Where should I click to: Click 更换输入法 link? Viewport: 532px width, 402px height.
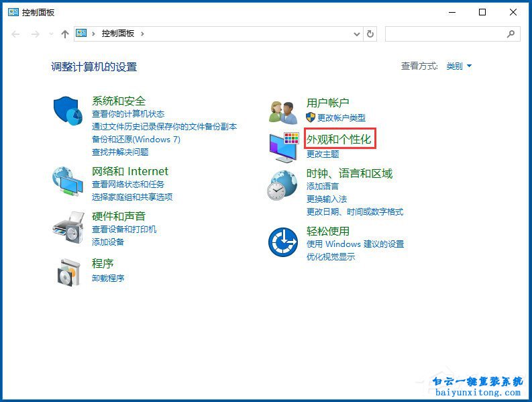pyautogui.click(x=327, y=199)
